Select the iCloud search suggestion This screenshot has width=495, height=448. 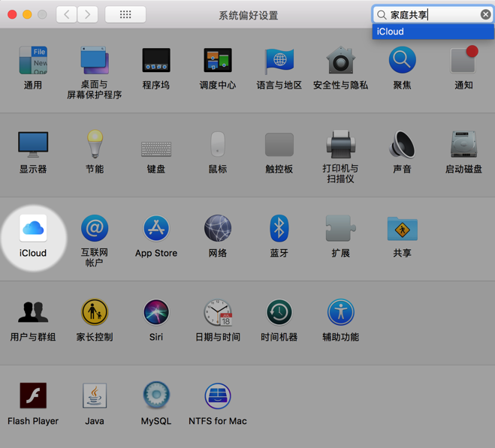pyautogui.click(x=433, y=32)
